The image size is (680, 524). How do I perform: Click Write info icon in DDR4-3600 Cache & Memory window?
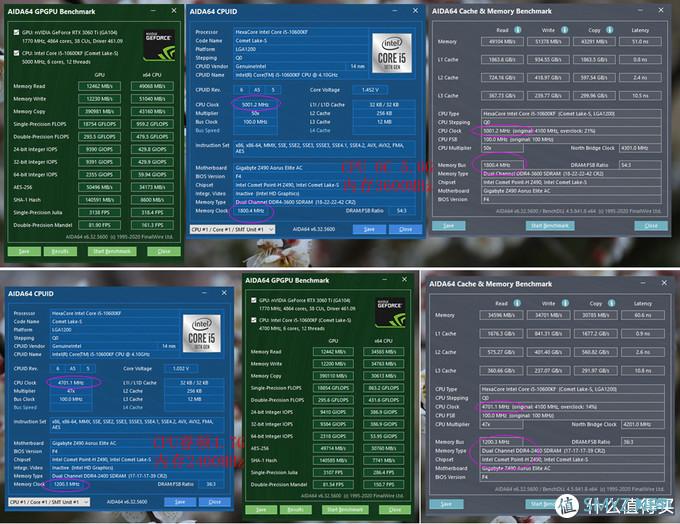[564, 30]
